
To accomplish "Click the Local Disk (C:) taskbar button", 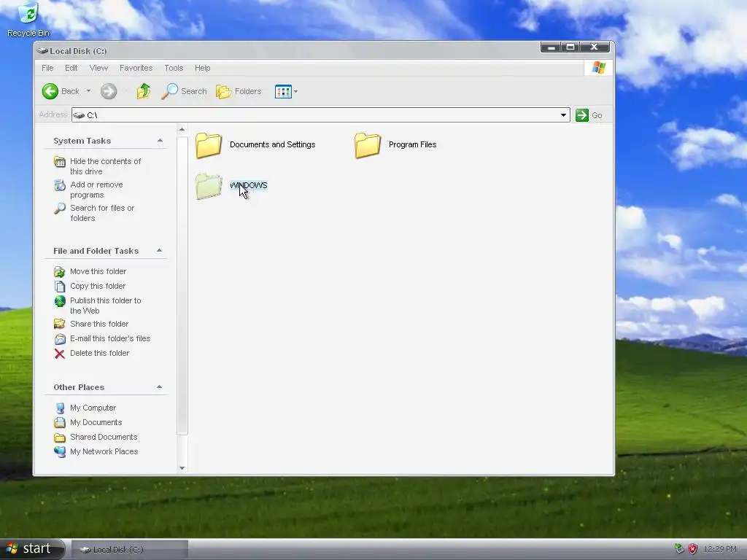I will pyautogui.click(x=130, y=550).
